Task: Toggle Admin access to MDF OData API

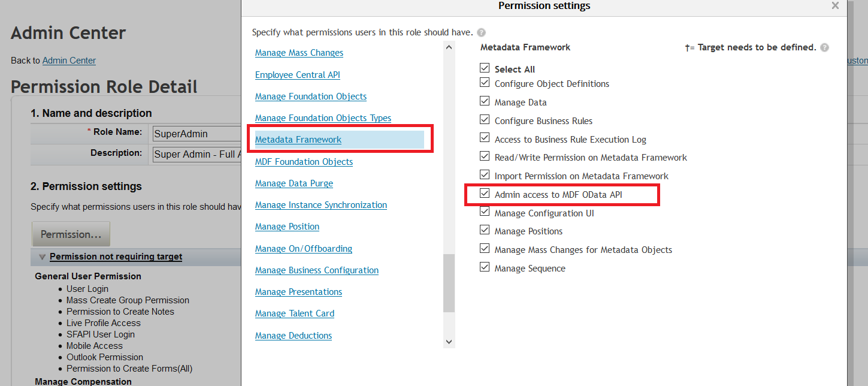Action: [485, 194]
